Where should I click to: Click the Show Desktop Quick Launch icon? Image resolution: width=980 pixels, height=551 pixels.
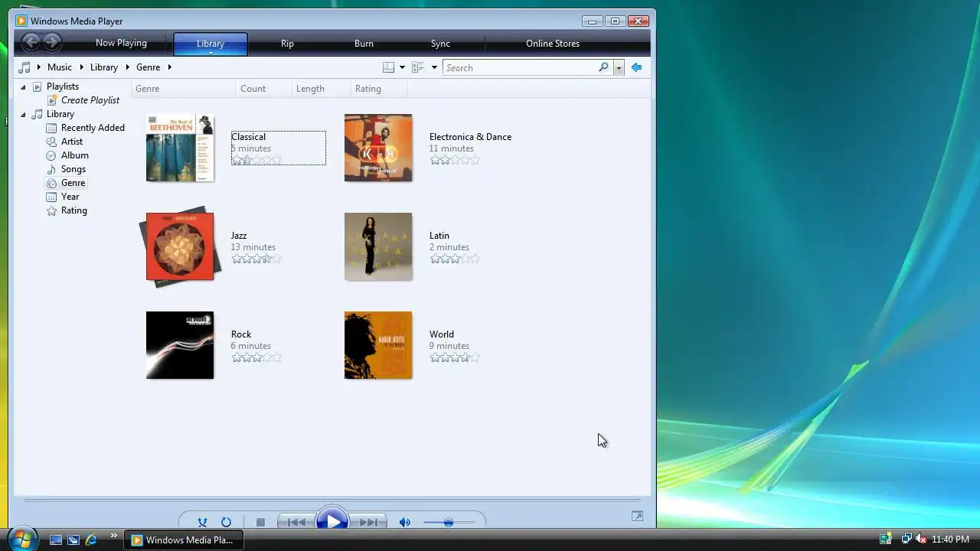tap(56, 540)
